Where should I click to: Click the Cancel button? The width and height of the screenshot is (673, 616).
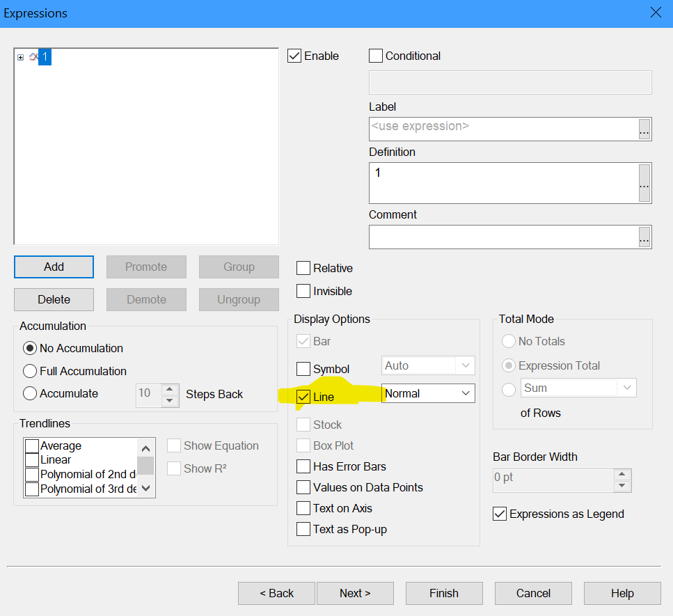pos(533,593)
